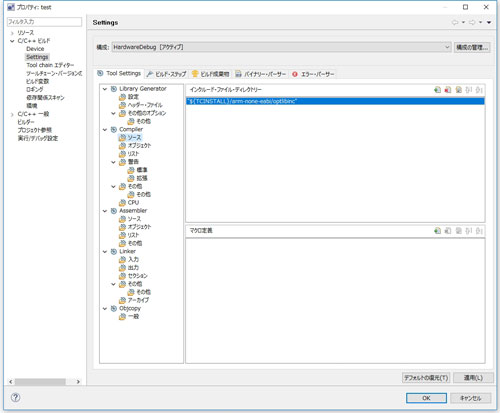This screenshot has width=500, height=413.
Task: Click the OK button
Action: click(426, 398)
